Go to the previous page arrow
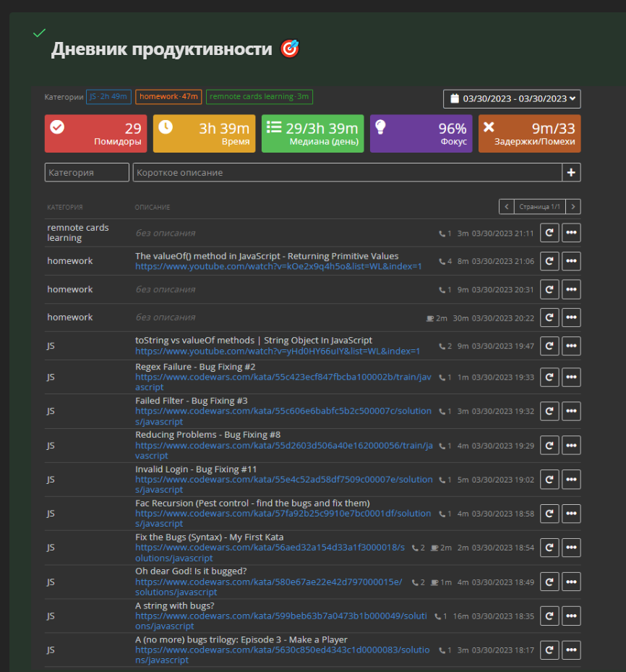The width and height of the screenshot is (626, 672). pyautogui.click(x=506, y=207)
